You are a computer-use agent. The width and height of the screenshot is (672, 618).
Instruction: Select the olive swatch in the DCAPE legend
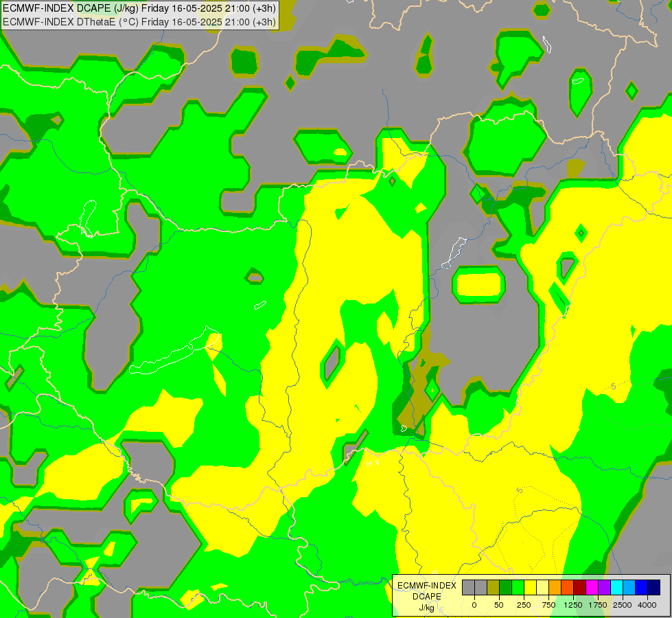point(493,587)
